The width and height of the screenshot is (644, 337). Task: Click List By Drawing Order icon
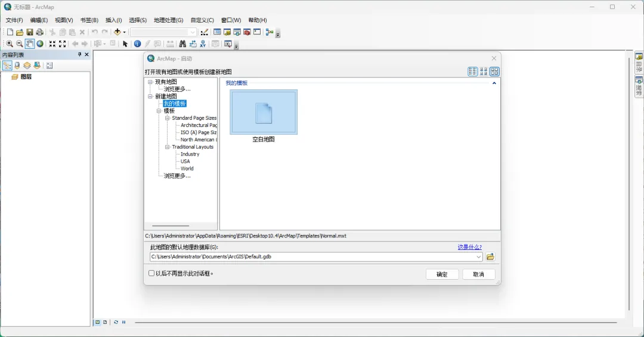point(7,66)
